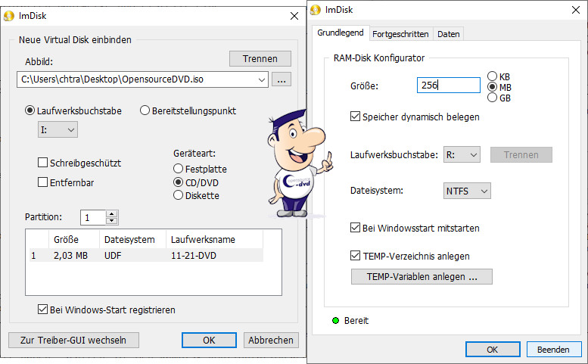Click the Zur Treiber-GUI wechseln button
Image resolution: width=588 pixels, height=364 pixels.
(x=73, y=340)
